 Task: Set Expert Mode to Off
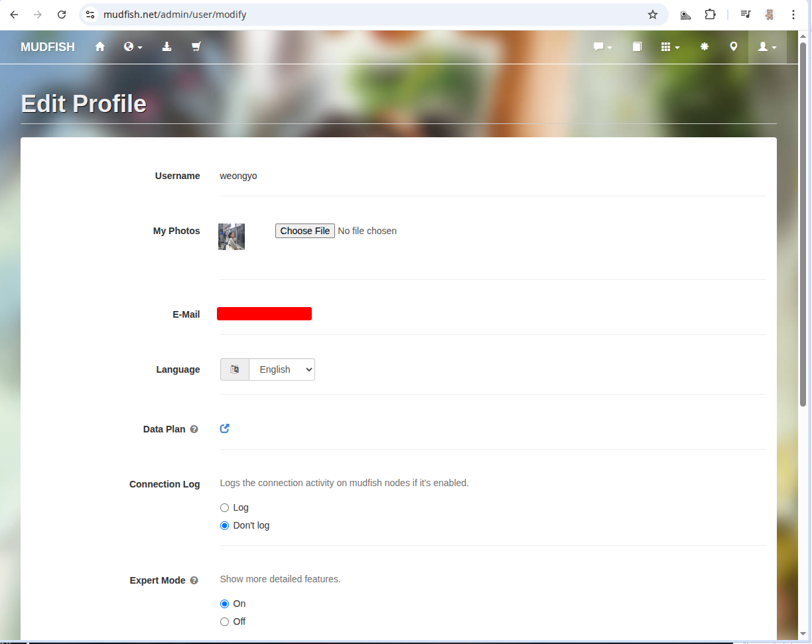[224, 621]
